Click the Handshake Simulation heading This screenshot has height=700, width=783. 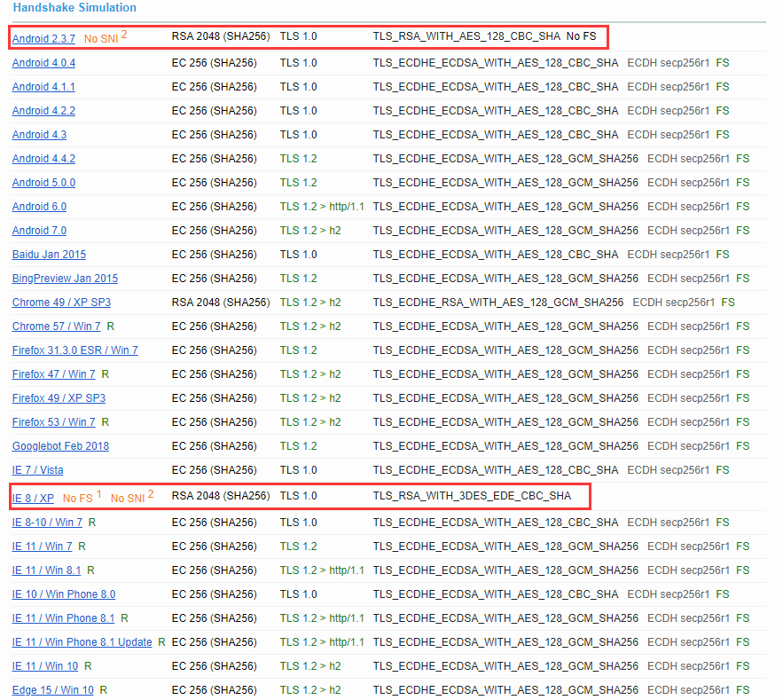coord(74,8)
